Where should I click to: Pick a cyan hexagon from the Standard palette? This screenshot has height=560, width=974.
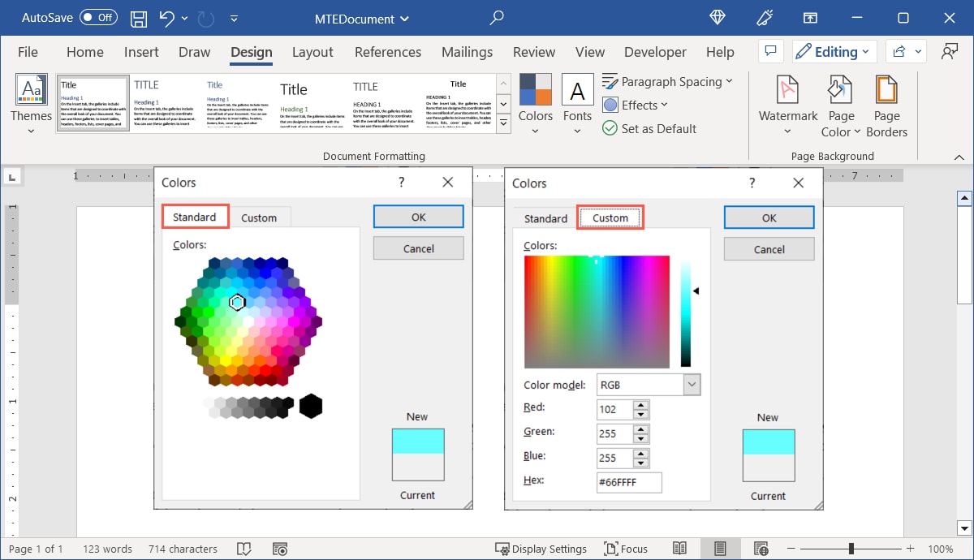[237, 302]
